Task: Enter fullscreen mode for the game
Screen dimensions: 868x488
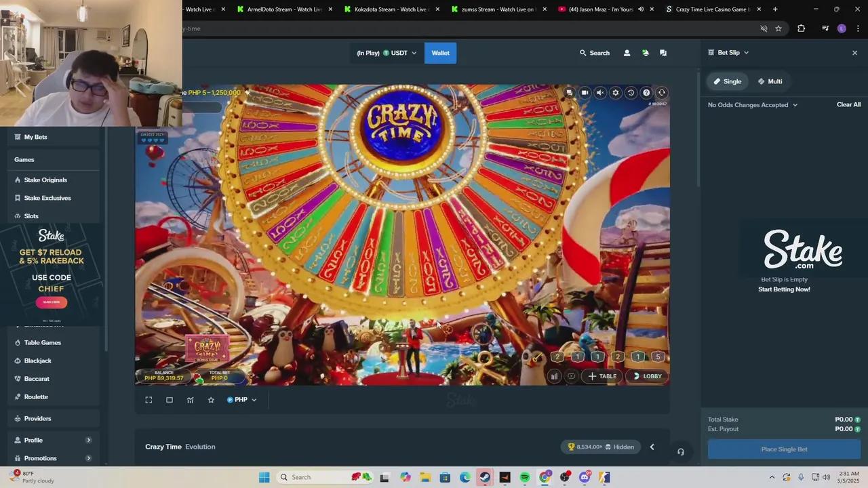Action: 149,400
